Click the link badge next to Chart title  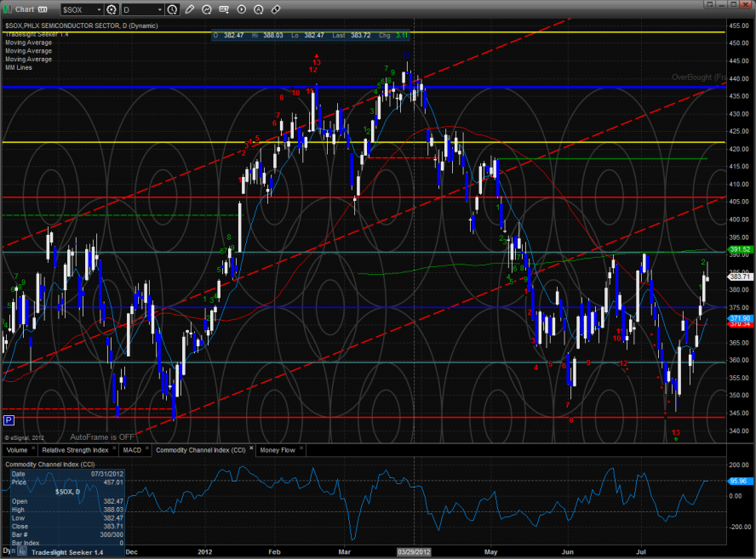coord(42,9)
